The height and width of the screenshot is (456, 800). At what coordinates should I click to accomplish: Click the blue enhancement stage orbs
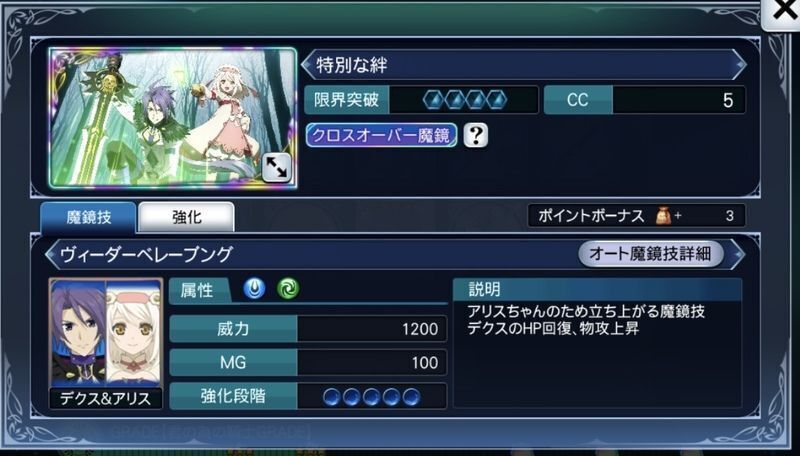(371, 396)
